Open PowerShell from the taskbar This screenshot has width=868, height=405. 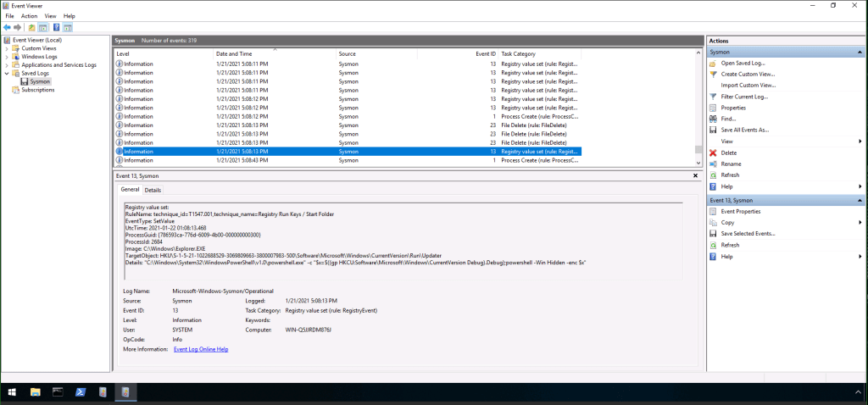80,392
